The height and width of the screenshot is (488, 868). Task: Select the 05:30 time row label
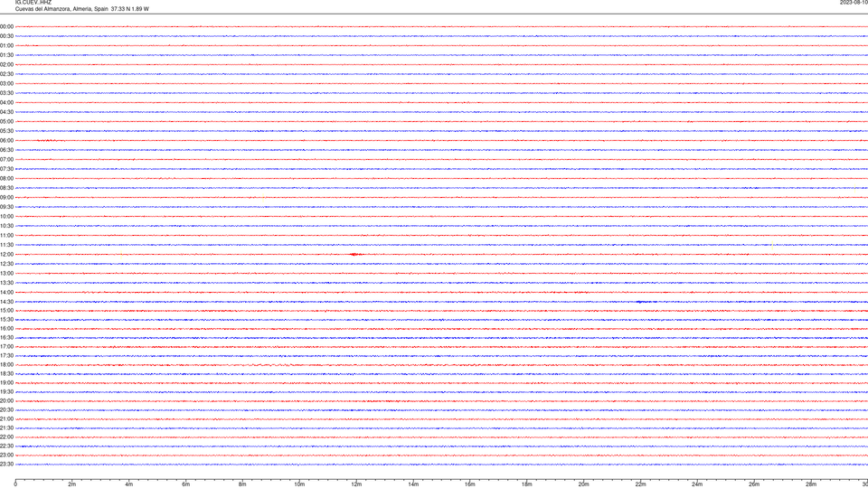coord(6,130)
